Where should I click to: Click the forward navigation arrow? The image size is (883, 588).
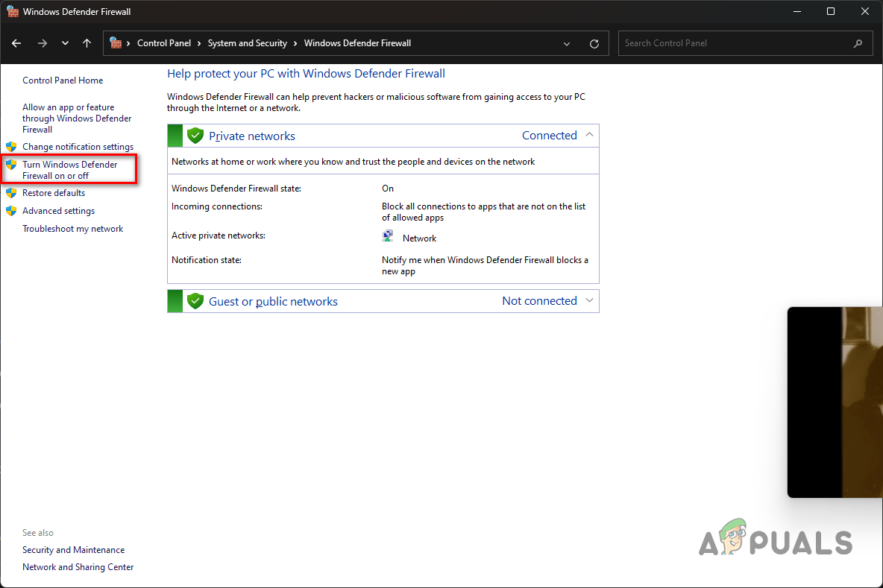tap(43, 43)
